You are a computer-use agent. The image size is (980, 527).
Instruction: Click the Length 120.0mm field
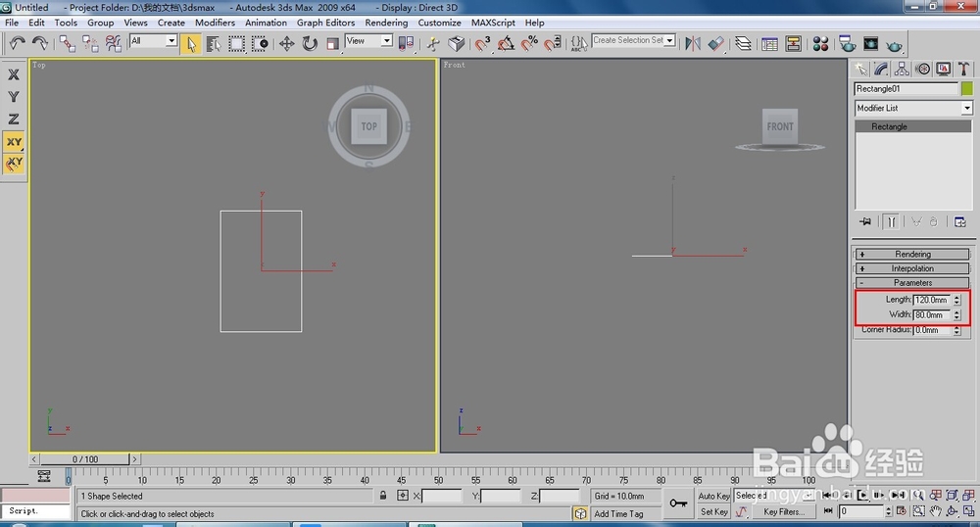pos(931,300)
